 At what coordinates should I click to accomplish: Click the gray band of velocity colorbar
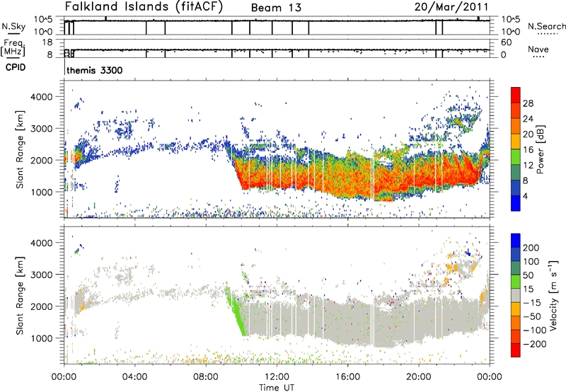pyautogui.click(x=516, y=296)
